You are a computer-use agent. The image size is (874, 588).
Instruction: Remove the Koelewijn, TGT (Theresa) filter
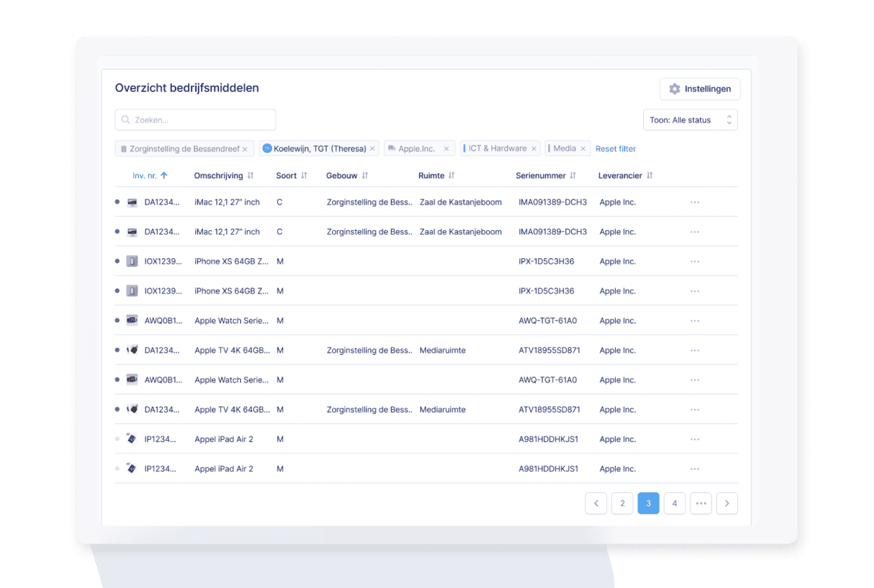[x=372, y=149]
